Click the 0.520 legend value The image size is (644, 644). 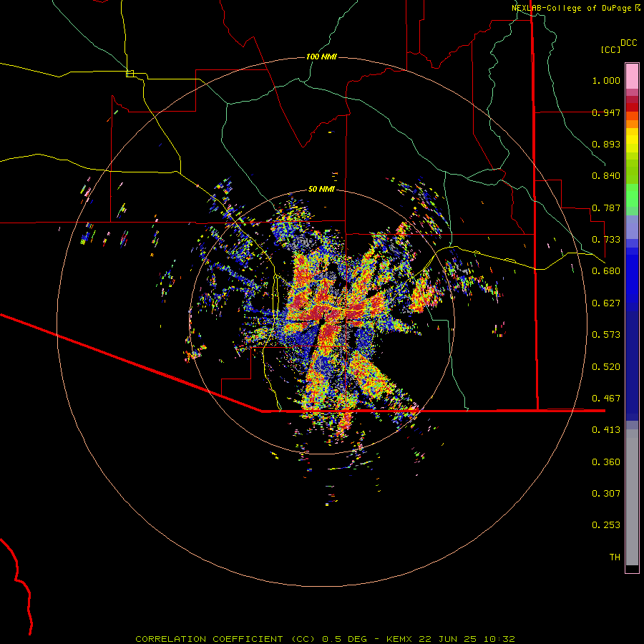(606, 367)
